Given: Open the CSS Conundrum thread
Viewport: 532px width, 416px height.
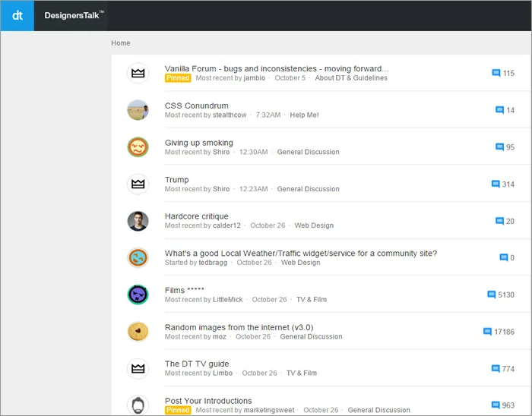Looking at the screenshot, I should (196, 106).
